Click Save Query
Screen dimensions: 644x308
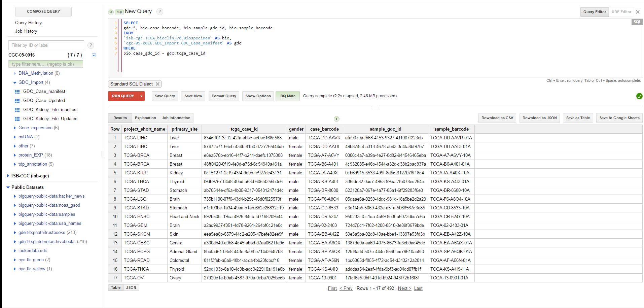[x=165, y=96]
